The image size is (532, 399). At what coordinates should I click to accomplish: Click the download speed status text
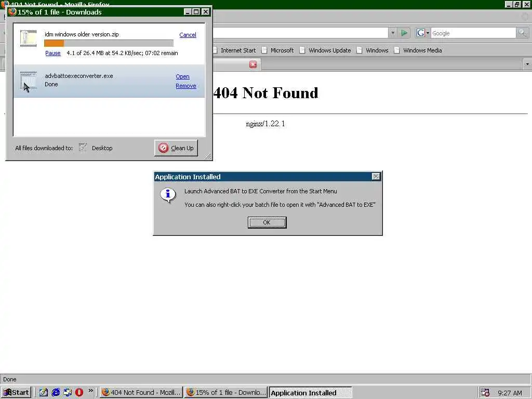pos(122,54)
